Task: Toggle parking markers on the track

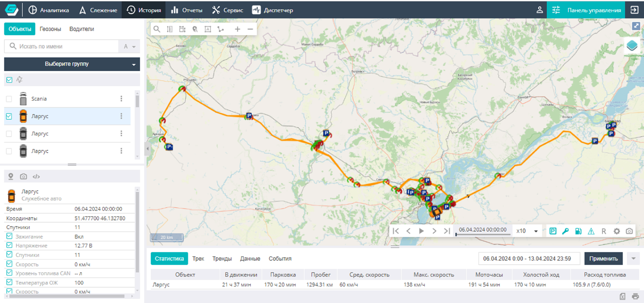Action: pyautogui.click(x=553, y=231)
